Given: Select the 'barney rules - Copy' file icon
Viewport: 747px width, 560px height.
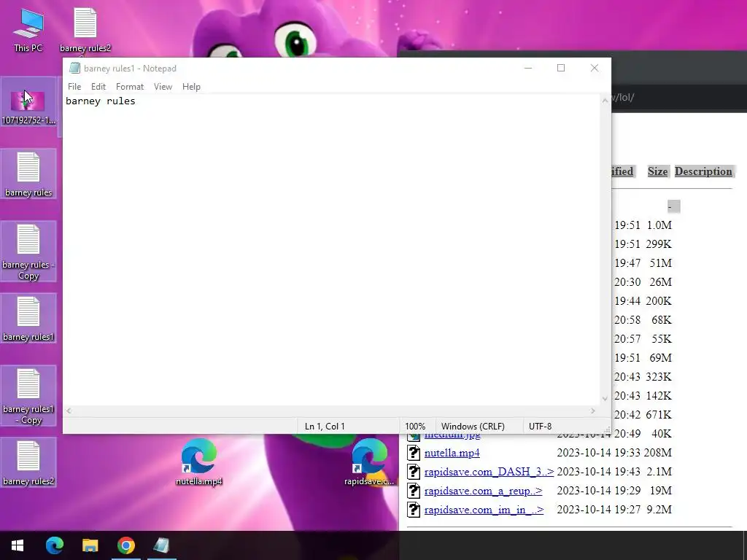Looking at the screenshot, I should (28, 252).
